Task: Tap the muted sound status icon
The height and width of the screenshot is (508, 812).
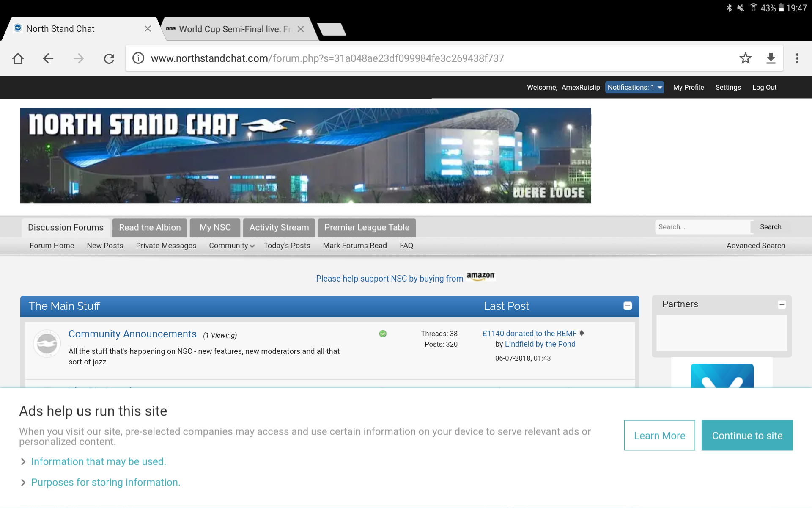Action: [741, 8]
